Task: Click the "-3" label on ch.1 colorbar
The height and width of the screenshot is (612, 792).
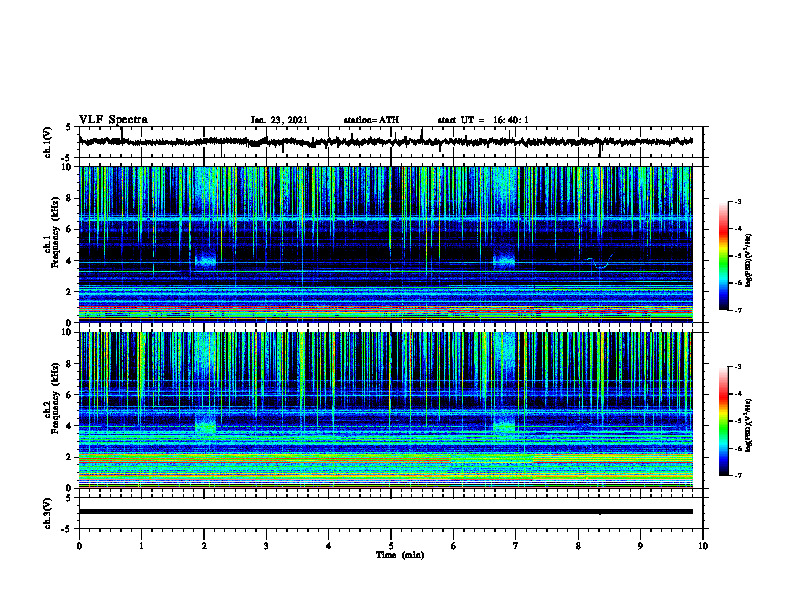Action: [737, 201]
